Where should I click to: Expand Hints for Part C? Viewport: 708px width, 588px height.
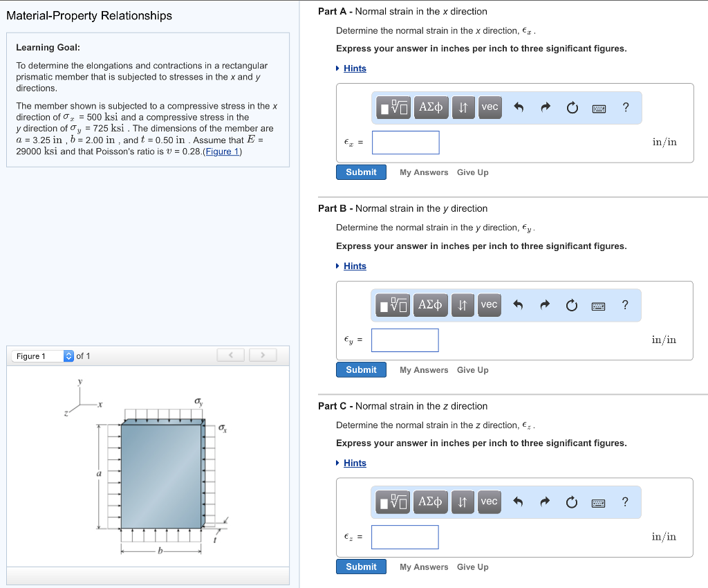[x=355, y=463]
